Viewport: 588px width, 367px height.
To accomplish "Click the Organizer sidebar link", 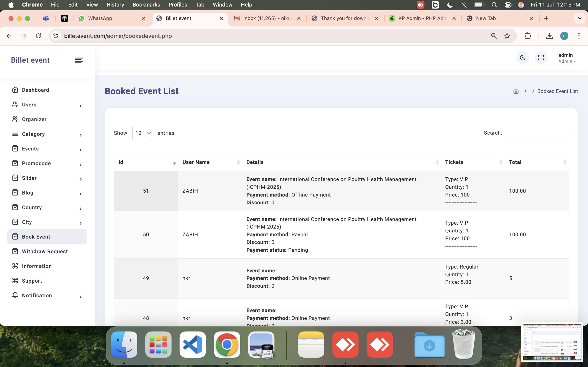I will click(34, 119).
